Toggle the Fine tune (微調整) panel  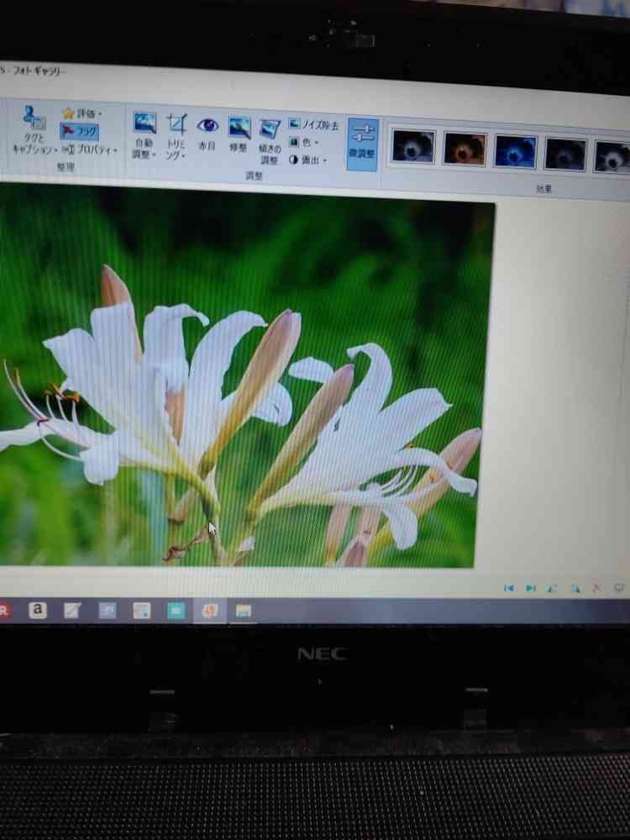click(363, 144)
